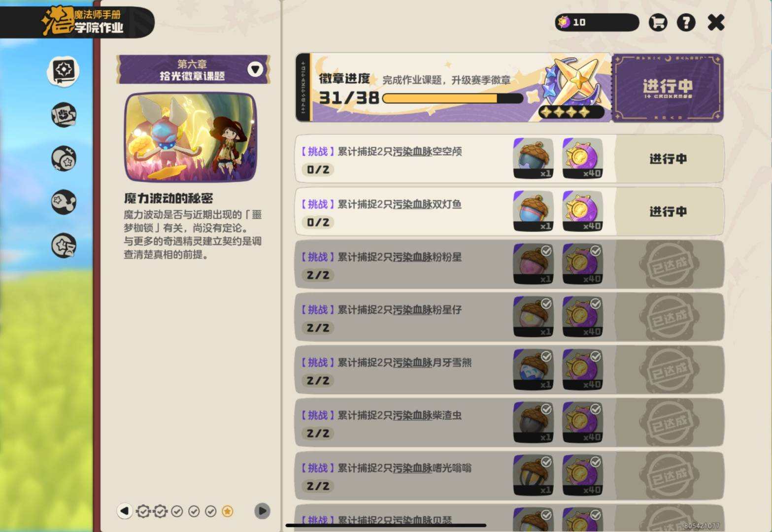
Task: Click x40 coin reward for 双灯鱼 challenge
Action: 582,211
